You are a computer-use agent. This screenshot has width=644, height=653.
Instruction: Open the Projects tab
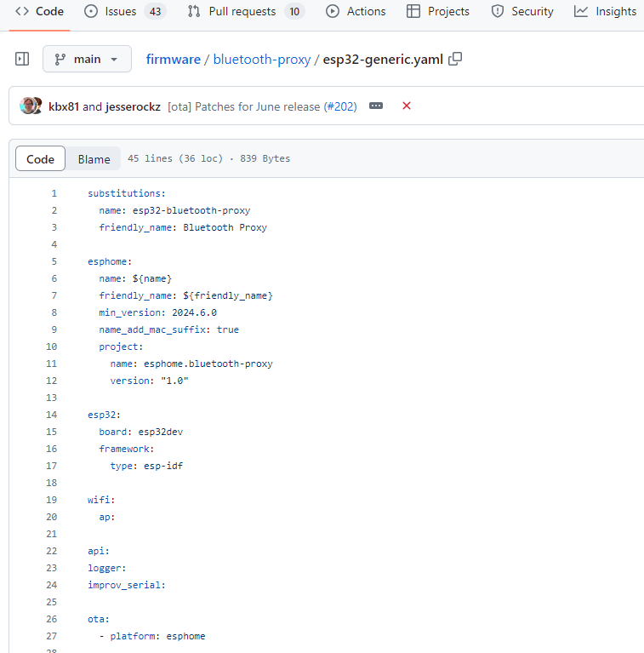(438, 11)
